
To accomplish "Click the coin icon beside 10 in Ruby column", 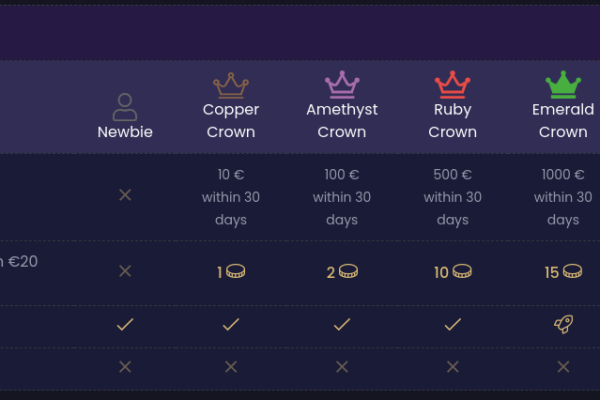I will click(x=462, y=271).
